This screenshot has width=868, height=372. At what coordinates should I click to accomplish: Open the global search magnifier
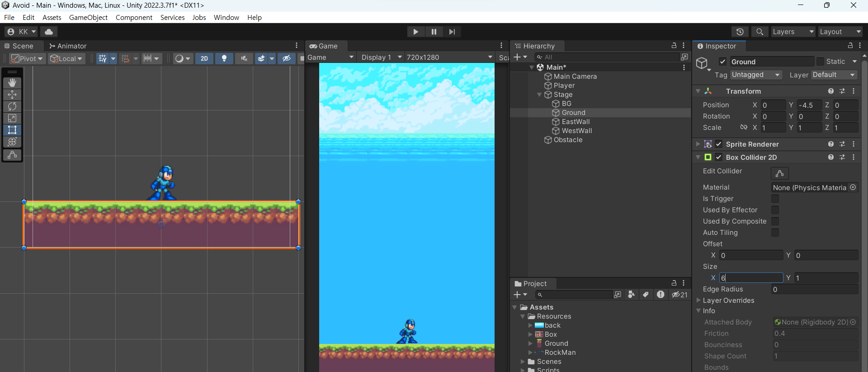pos(759,32)
